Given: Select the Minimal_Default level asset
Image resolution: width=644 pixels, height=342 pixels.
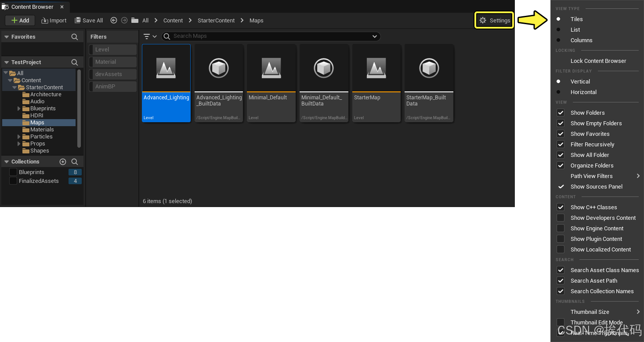Looking at the screenshot, I should (271, 83).
